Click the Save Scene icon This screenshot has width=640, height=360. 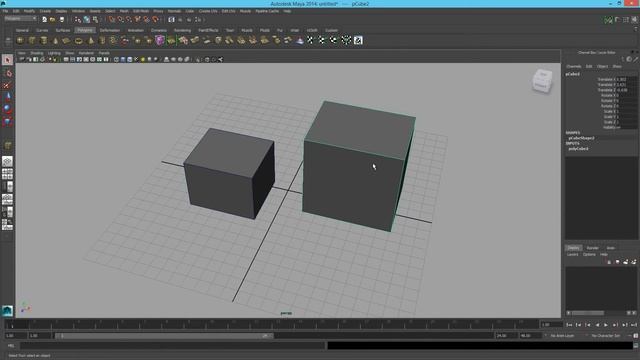pyautogui.click(x=62, y=20)
